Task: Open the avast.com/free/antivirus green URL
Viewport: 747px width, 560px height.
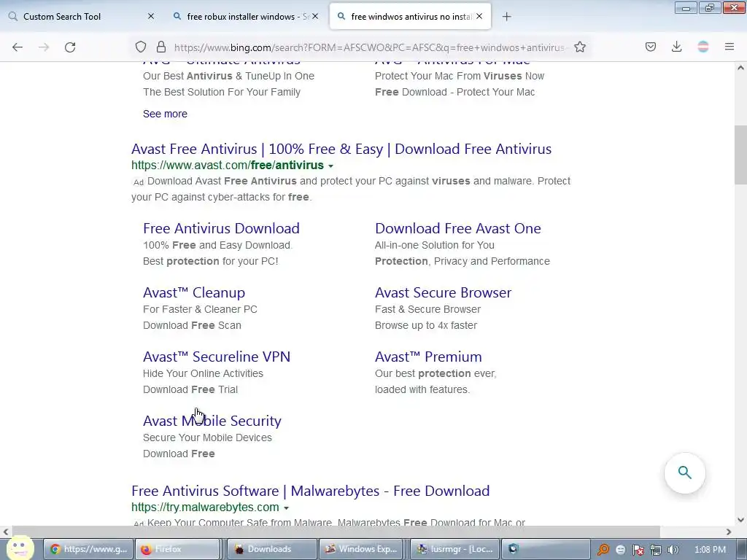Action: [228, 166]
